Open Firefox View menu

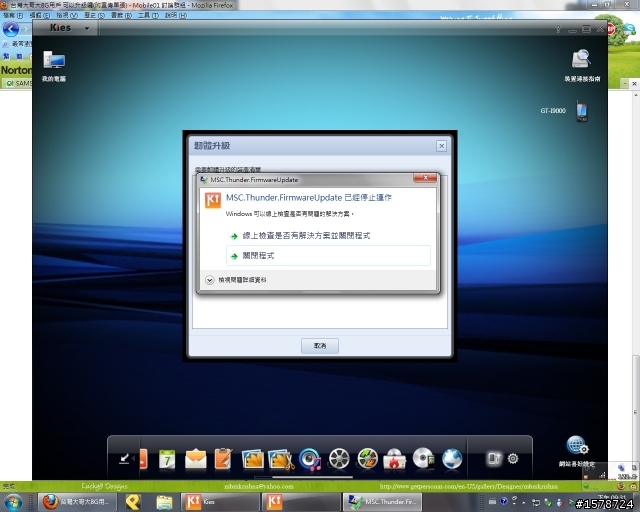(67, 16)
